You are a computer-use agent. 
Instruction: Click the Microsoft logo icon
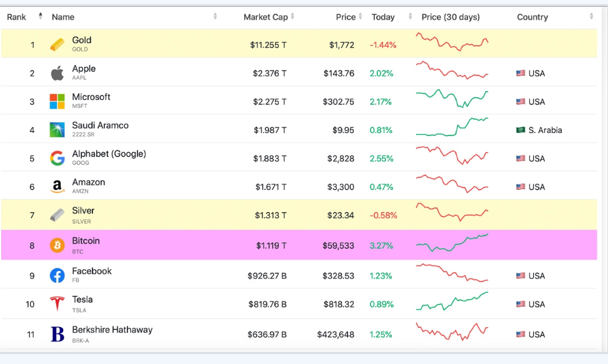[x=57, y=102]
